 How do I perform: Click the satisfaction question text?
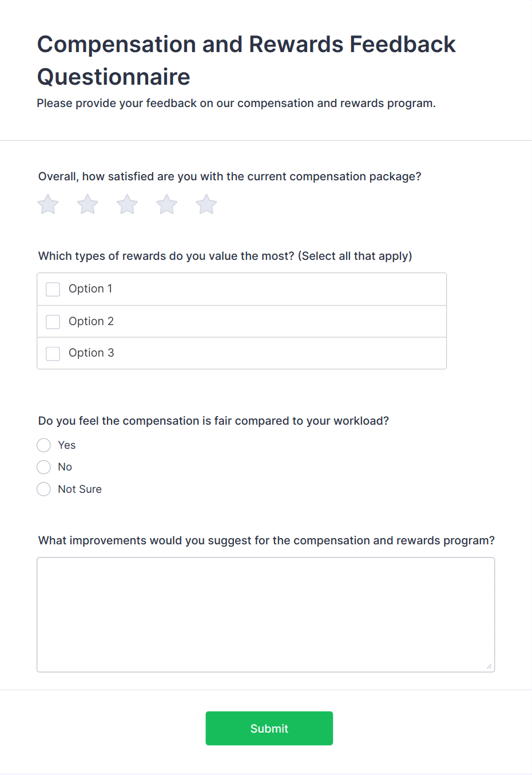(x=229, y=176)
